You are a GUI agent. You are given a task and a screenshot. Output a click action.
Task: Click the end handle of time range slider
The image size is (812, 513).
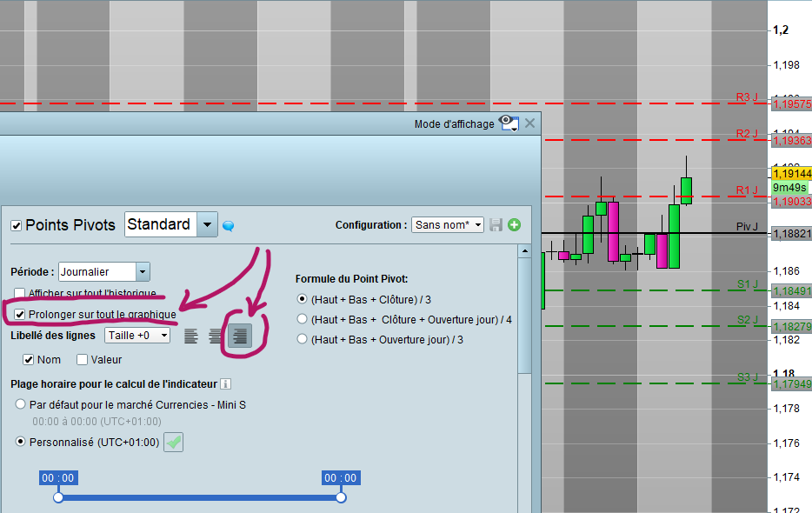tap(341, 497)
